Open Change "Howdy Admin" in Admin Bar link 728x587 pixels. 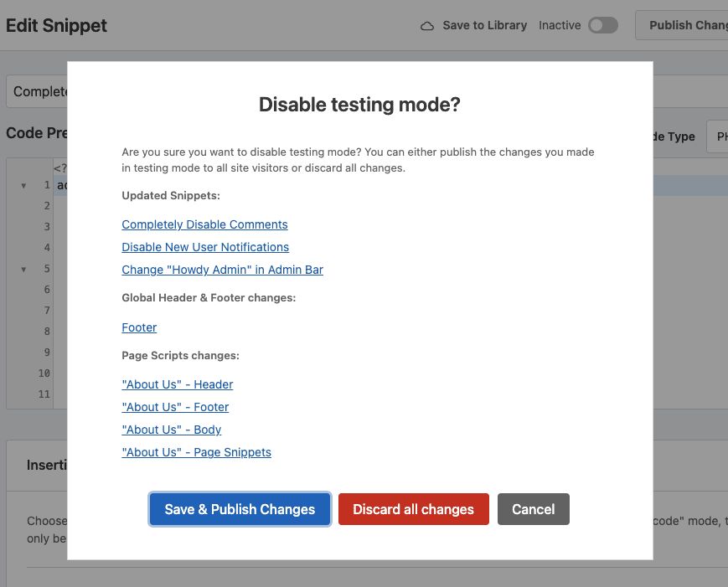pyautogui.click(x=222, y=270)
